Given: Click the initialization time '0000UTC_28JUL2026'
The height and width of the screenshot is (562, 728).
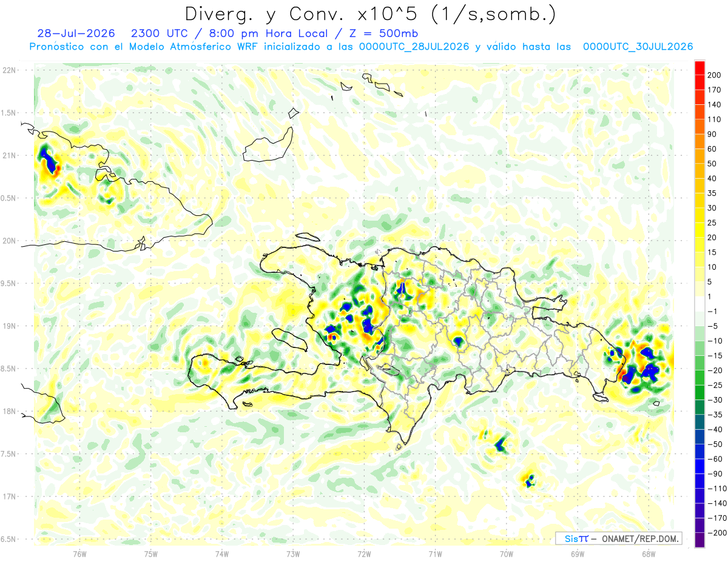Looking at the screenshot, I should [x=414, y=47].
